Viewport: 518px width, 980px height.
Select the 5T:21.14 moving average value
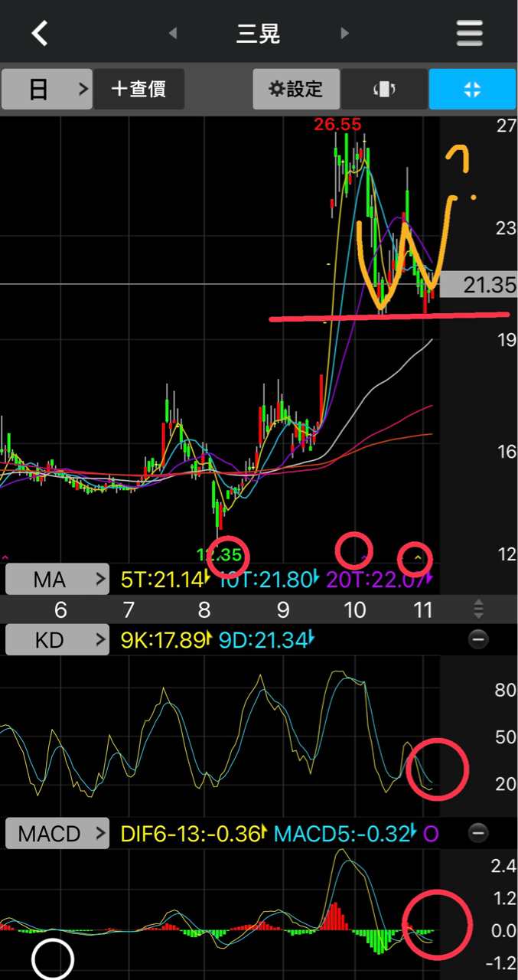163,580
